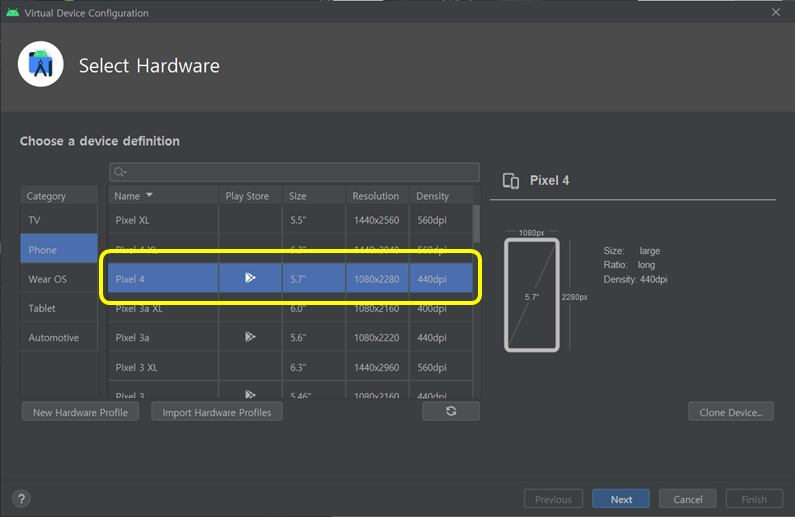Click the 1080x2220 resolution cell
The height and width of the screenshot is (517, 795).
click(x=377, y=338)
